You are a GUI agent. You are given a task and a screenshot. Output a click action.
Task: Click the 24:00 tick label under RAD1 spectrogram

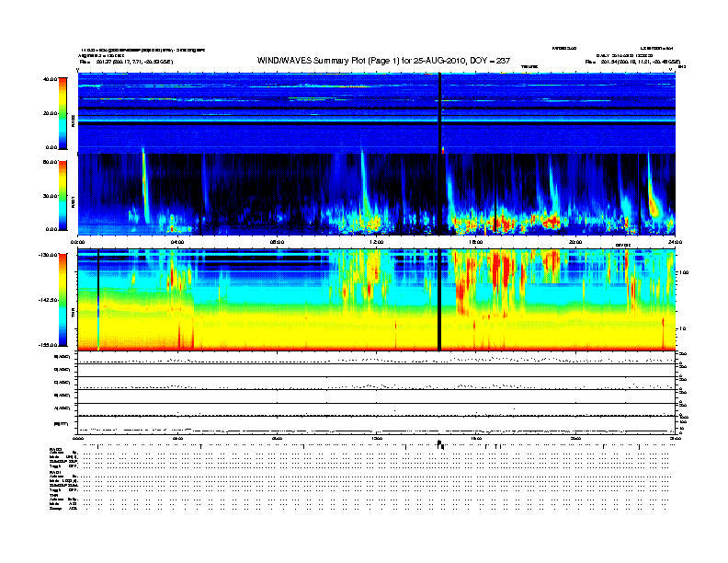pos(675,242)
